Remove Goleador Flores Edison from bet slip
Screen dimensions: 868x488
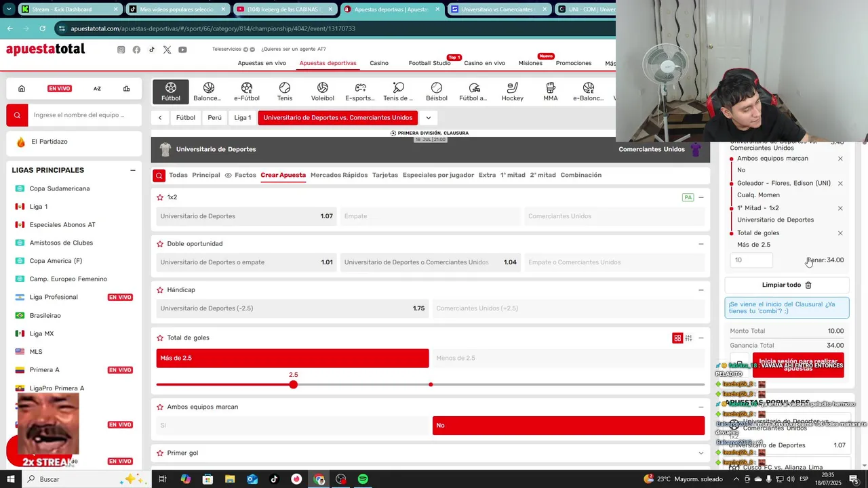tap(840, 183)
